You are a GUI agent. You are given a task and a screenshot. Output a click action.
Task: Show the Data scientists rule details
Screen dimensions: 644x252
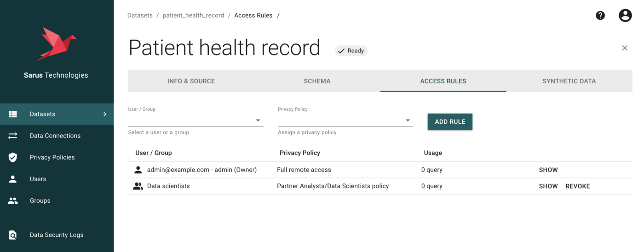click(548, 186)
